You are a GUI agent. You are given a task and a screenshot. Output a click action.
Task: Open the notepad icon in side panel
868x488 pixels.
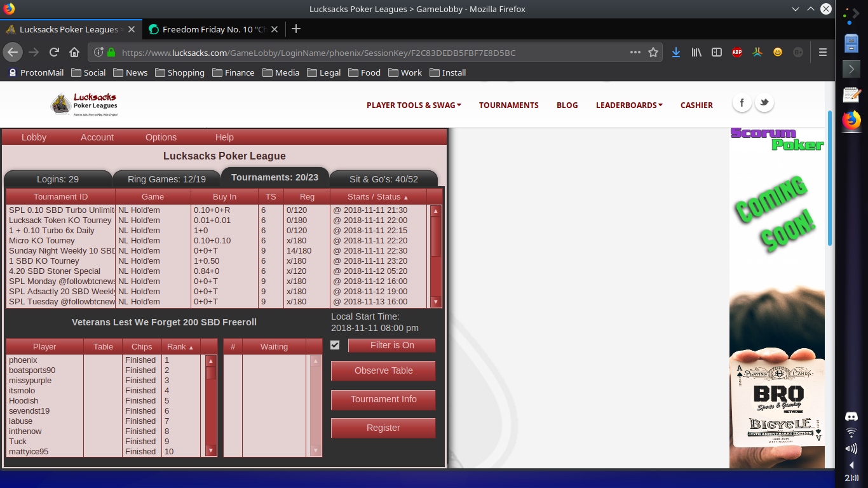coord(851,94)
